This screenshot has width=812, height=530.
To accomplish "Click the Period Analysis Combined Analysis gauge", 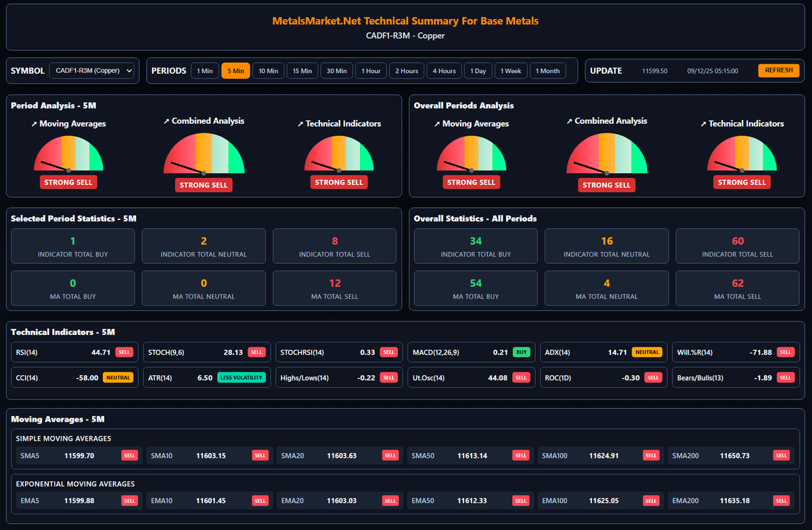I will [x=204, y=154].
